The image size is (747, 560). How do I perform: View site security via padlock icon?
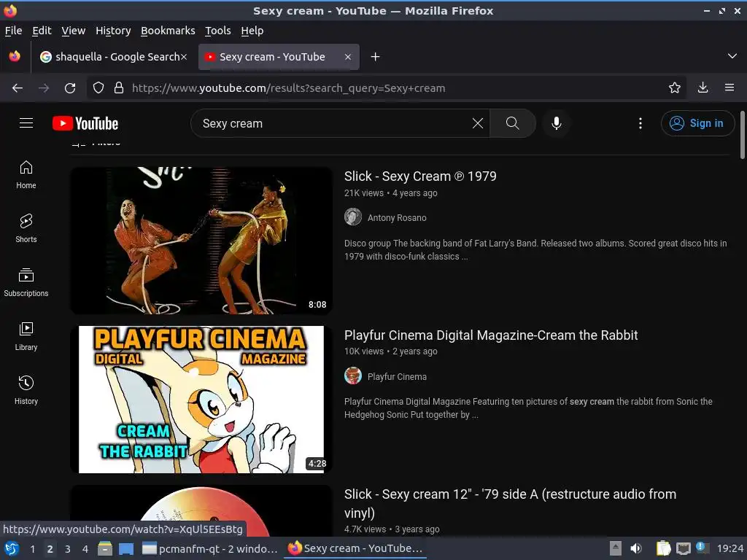click(x=119, y=88)
